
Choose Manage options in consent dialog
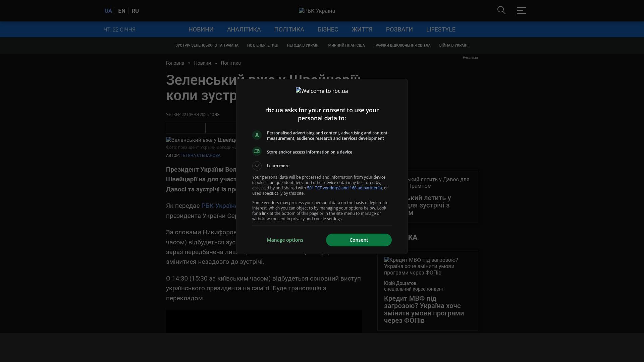[285, 240]
